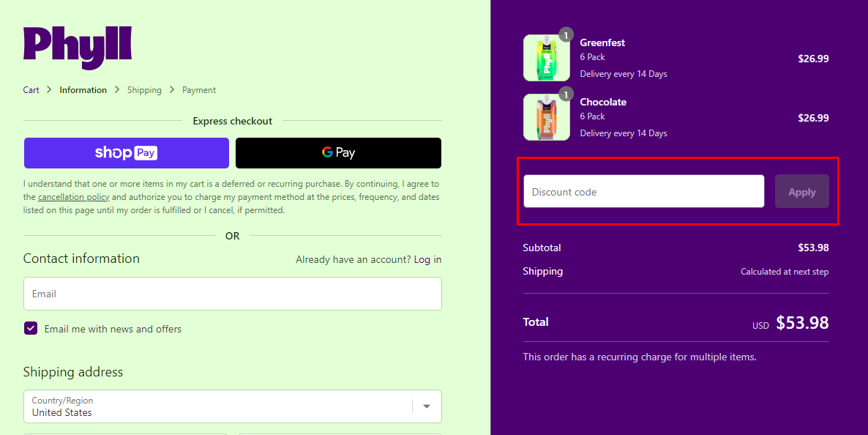Focus the Email input field

233,294
